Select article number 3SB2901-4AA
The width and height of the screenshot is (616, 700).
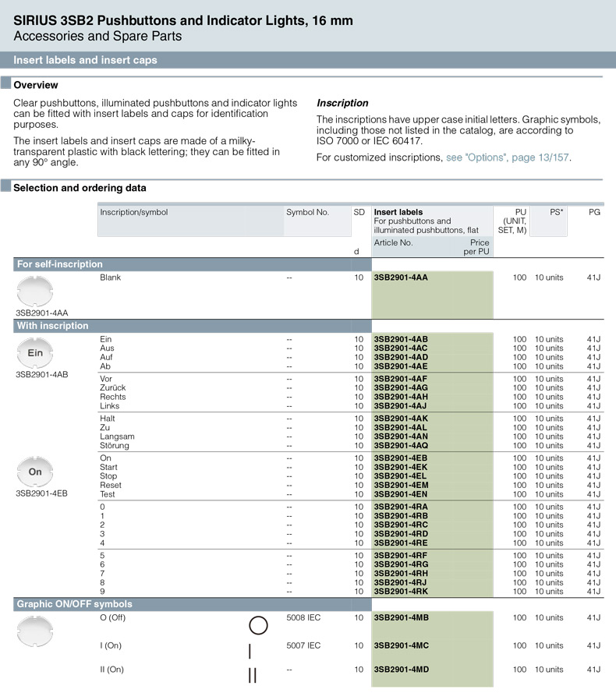[x=401, y=278]
